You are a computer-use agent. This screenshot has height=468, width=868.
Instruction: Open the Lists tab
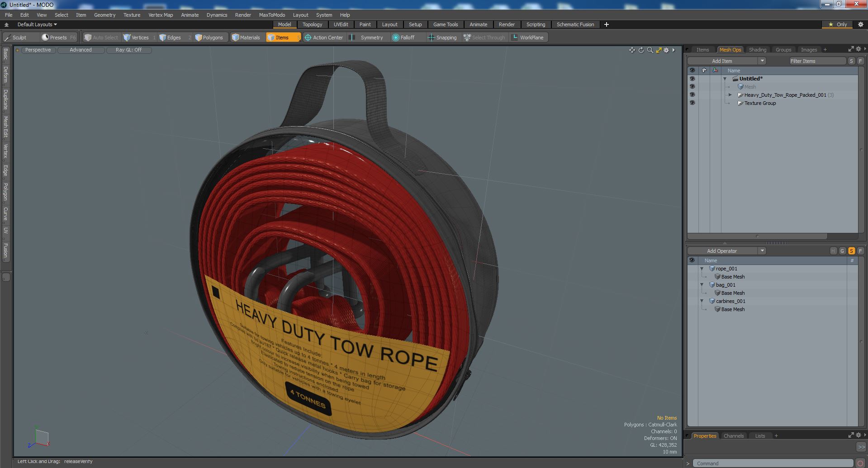[760, 436]
